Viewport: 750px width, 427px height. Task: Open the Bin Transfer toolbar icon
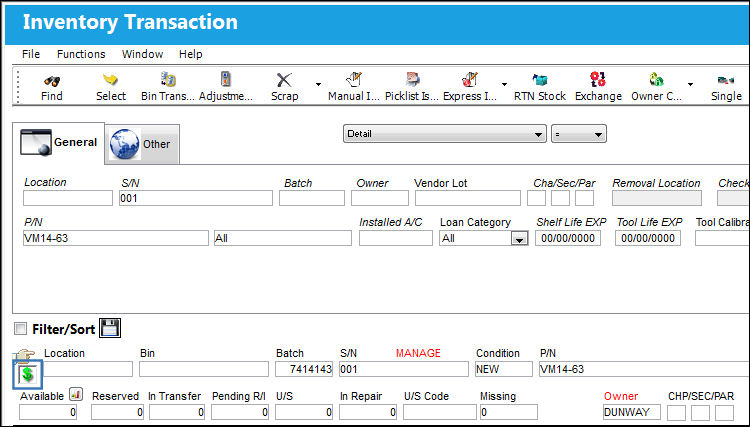(x=167, y=79)
